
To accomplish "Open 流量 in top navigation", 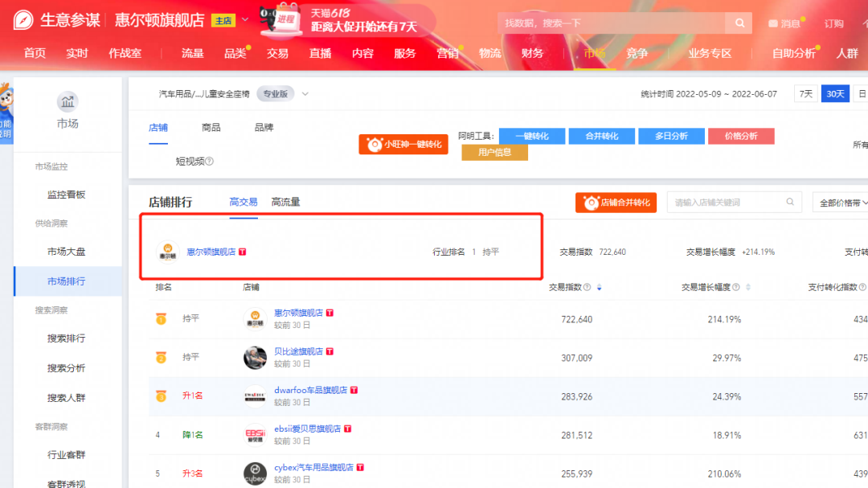I will (x=192, y=53).
